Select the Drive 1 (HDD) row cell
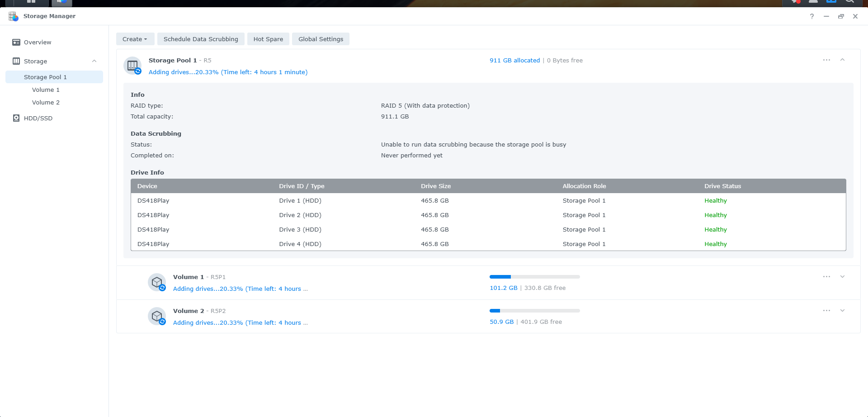Screen dimensions: 868x417 point(300,200)
